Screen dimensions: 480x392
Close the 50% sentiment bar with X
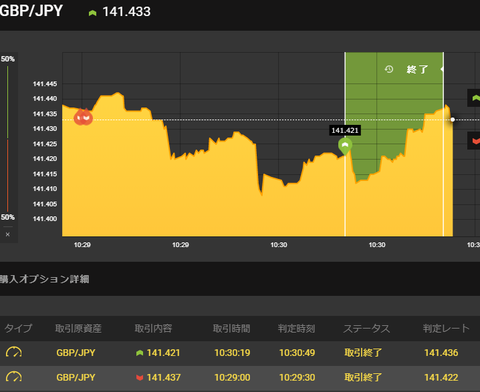(8, 235)
